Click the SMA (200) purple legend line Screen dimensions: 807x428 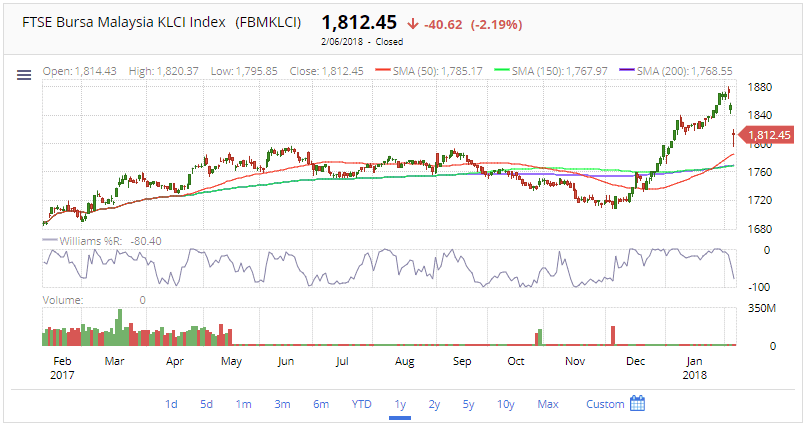626,71
